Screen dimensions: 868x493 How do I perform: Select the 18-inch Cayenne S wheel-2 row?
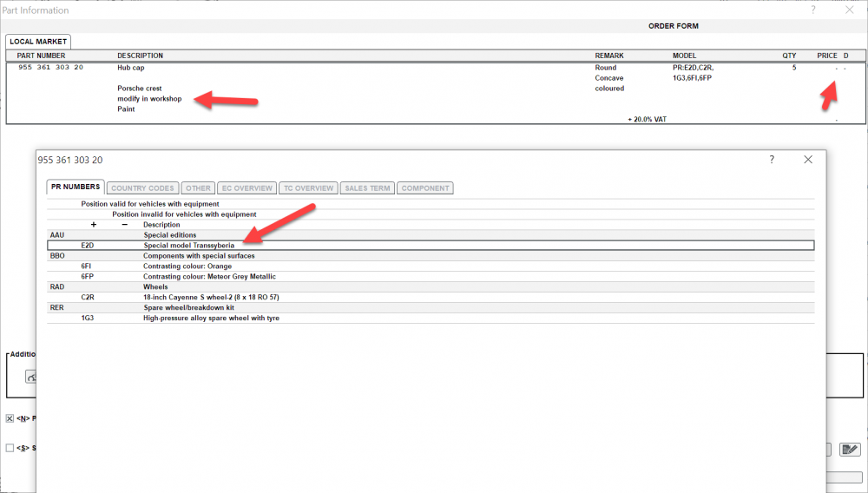211,297
